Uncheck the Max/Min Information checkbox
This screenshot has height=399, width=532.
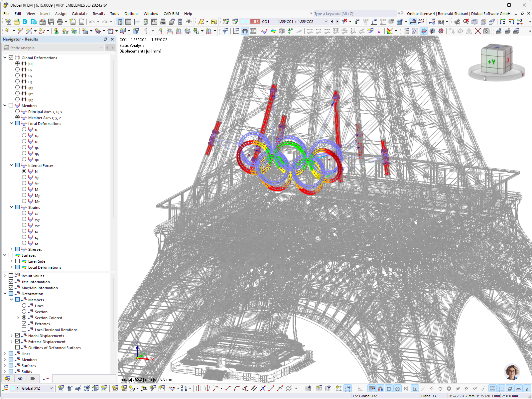pyautogui.click(x=11, y=288)
